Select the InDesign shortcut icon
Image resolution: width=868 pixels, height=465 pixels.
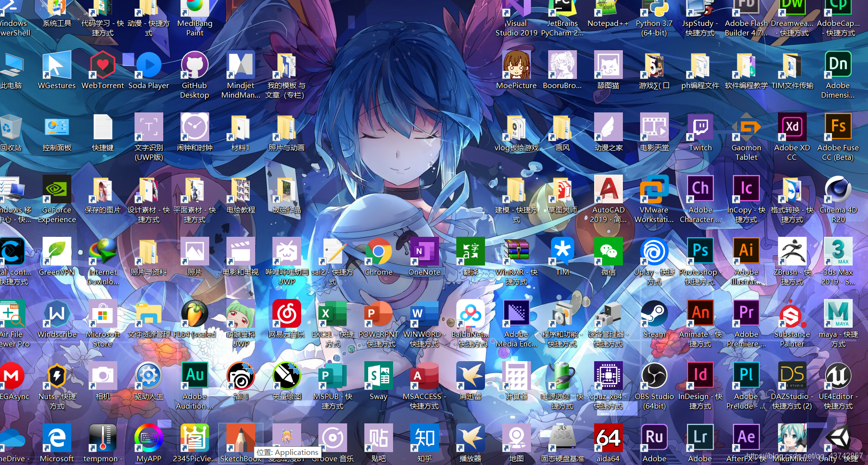[x=700, y=376]
